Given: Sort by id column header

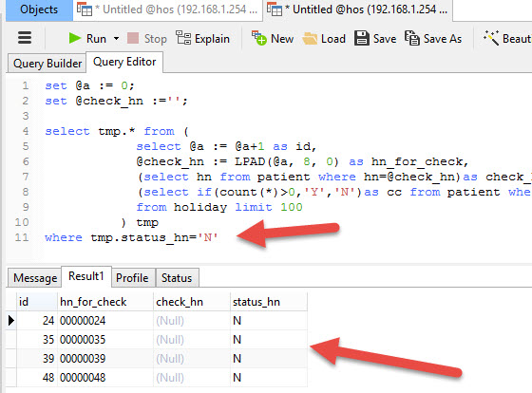Looking at the screenshot, I should click(37, 302).
